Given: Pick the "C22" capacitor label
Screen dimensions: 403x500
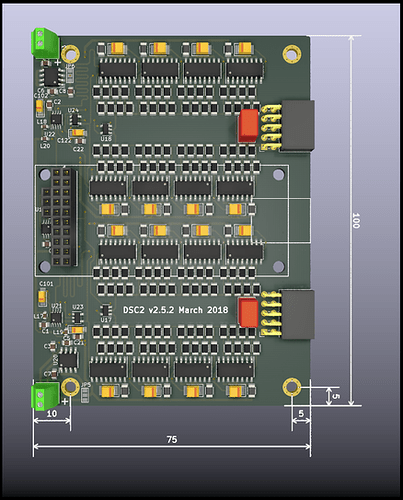Looking at the screenshot, I should pyautogui.click(x=78, y=149).
